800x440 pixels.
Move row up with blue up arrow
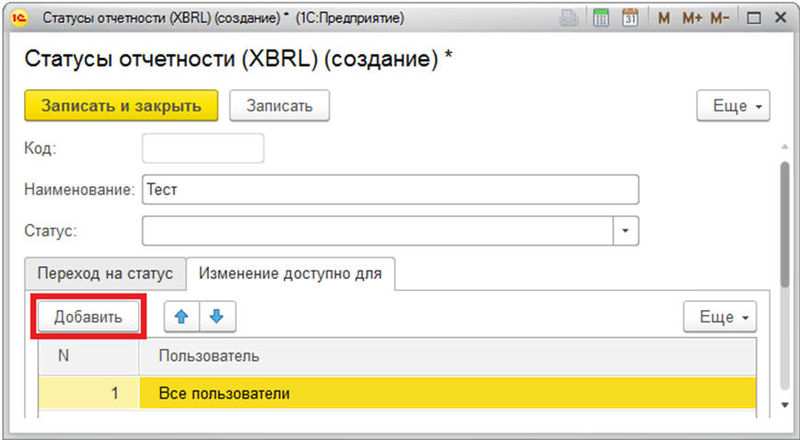[x=182, y=317]
